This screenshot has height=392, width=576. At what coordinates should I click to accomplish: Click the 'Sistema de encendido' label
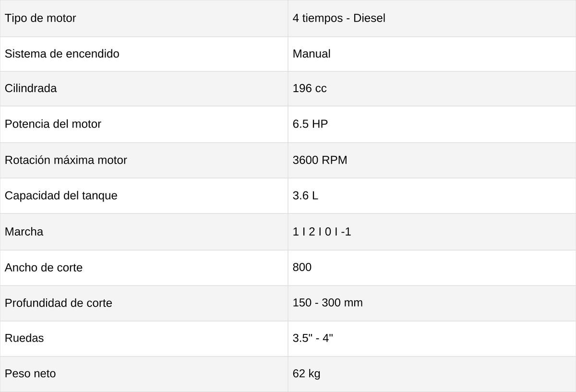pyautogui.click(x=62, y=54)
